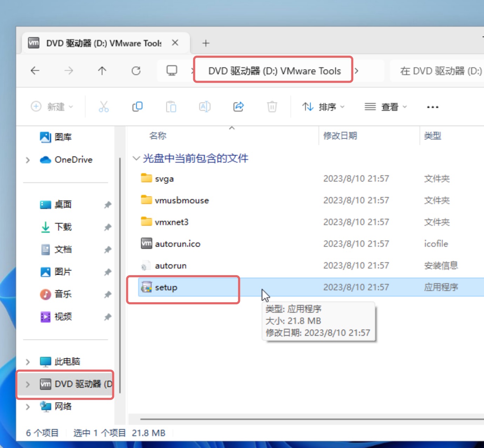The width and height of the screenshot is (484, 448).
Task: Unpin Videos using its pin icon
Action: (108, 317)
